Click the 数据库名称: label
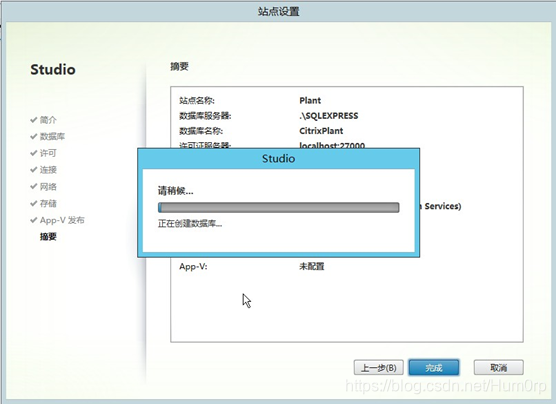Image resolution: width=556 pixels, height=404 pixels. pos(201,131)
